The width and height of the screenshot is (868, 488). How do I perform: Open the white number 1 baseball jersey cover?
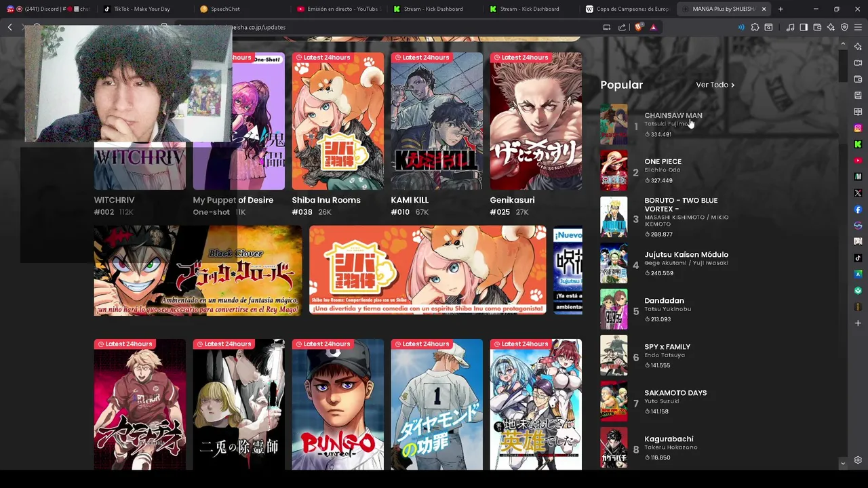[x=437, y=404]
